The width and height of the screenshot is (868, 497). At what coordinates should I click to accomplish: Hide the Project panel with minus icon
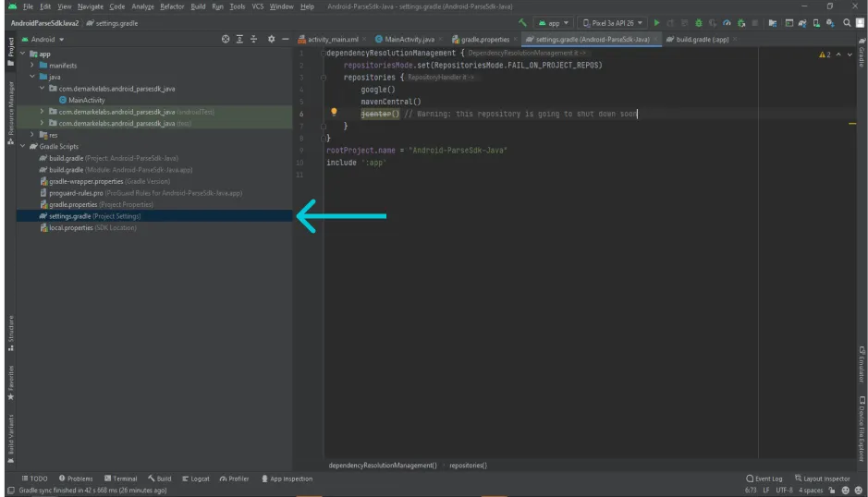coord(285,40)
